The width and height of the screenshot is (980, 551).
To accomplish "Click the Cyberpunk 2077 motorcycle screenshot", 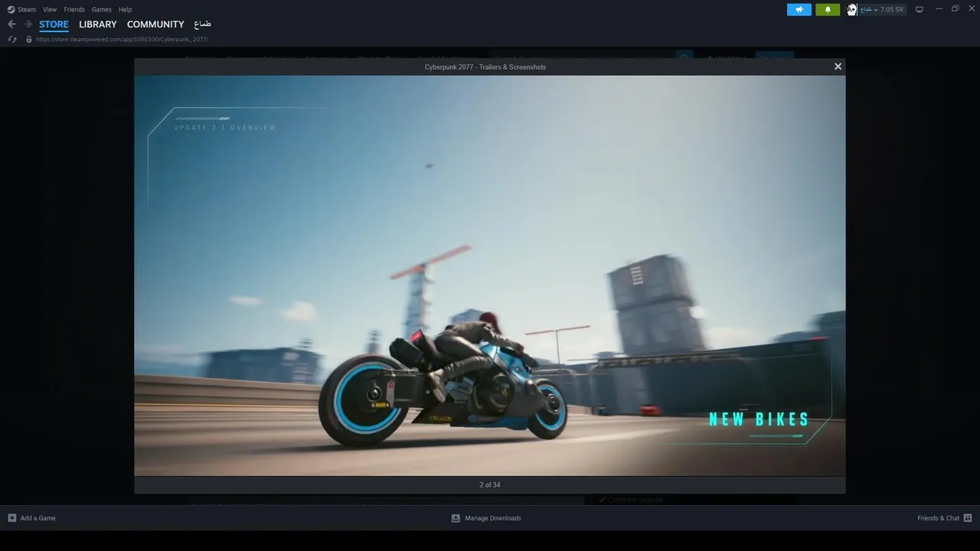I will (490, 275).
